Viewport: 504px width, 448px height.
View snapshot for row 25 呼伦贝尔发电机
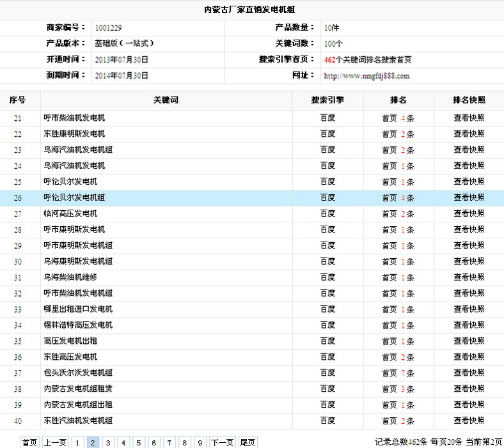469,182
